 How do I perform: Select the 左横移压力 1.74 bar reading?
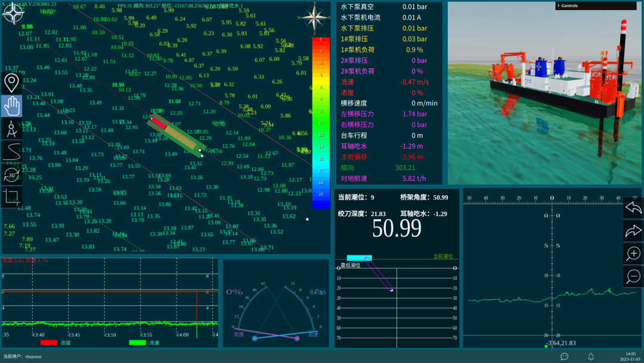point(389,114)
